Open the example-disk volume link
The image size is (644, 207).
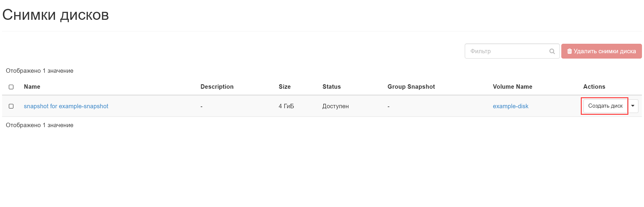[511, 106]
